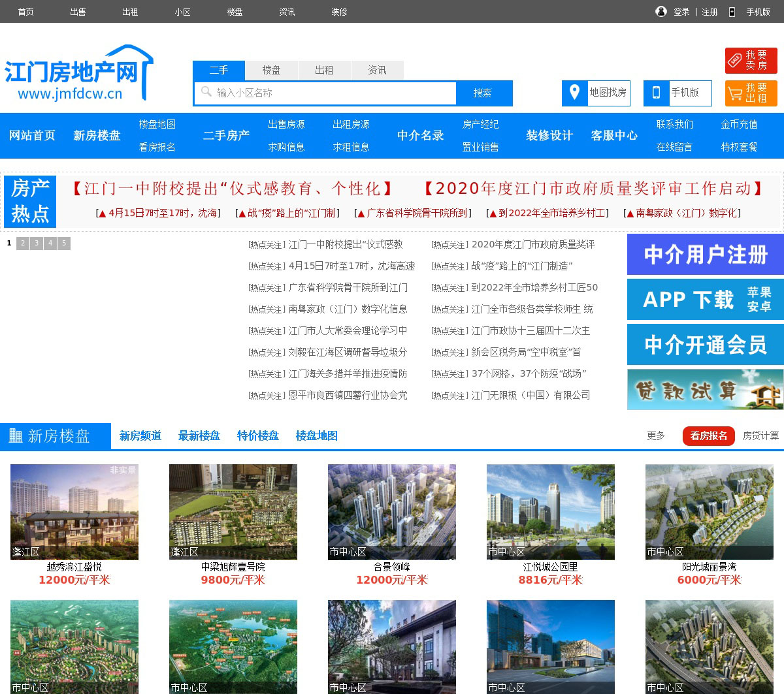Click the blue phone icon beside 手机版

(x=656, y=93)
